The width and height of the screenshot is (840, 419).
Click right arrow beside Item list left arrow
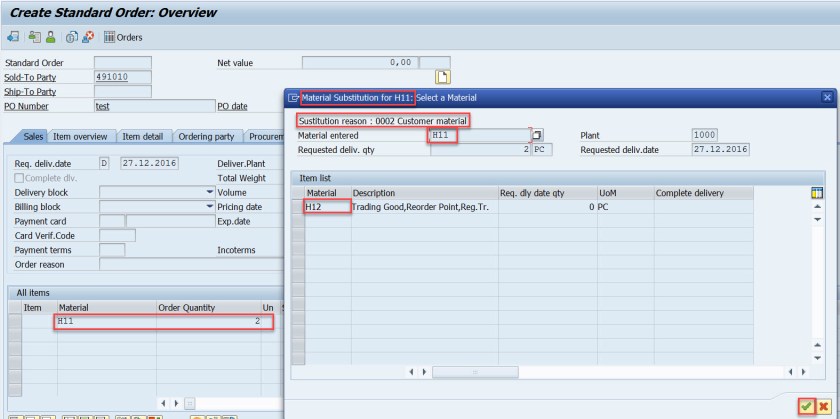(x=424, y=372)
